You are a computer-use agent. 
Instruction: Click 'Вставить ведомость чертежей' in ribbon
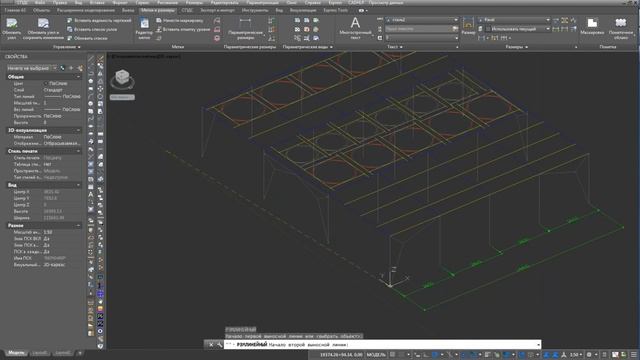coord(99,20)
